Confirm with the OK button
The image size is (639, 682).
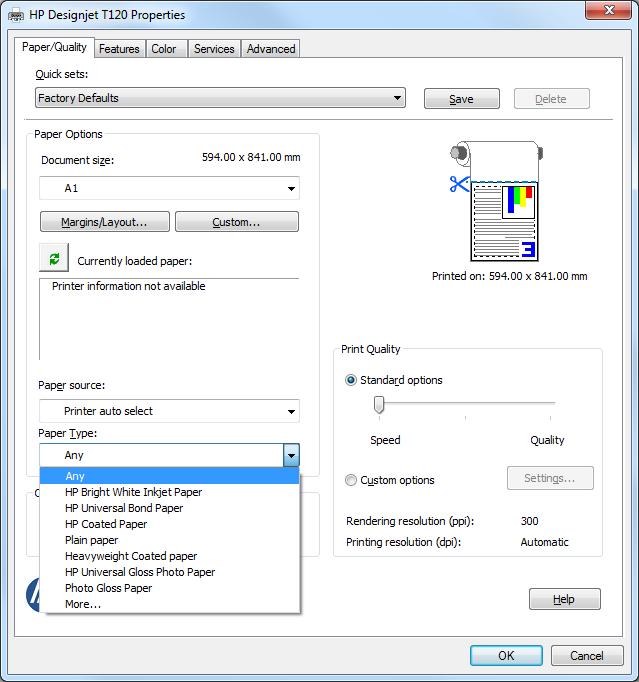pyautogui.click(x=506, y=655)
